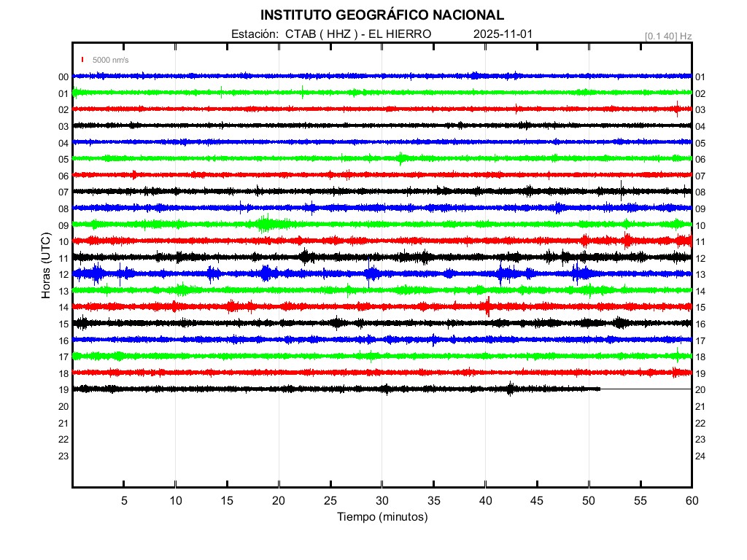The width and height of the screenshot is (747, 560).
Task: Click hour label 00 on the left axis
Action: coord(63,77)
